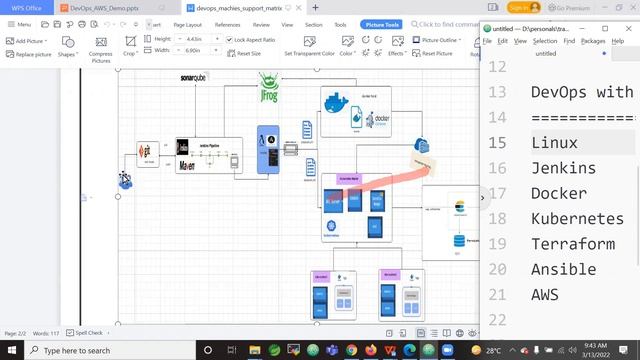Click Reset Size button
Image resolution: width=640 pixels, height=360 pixels.
coord(244,53)
